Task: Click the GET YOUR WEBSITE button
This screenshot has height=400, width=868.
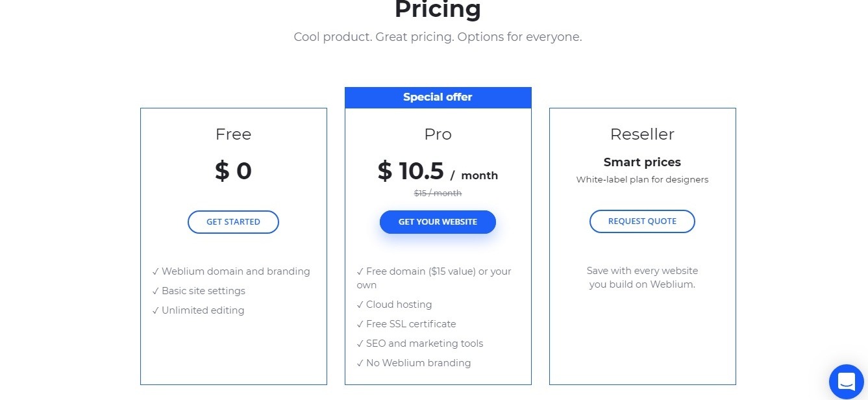Action: 438,222
